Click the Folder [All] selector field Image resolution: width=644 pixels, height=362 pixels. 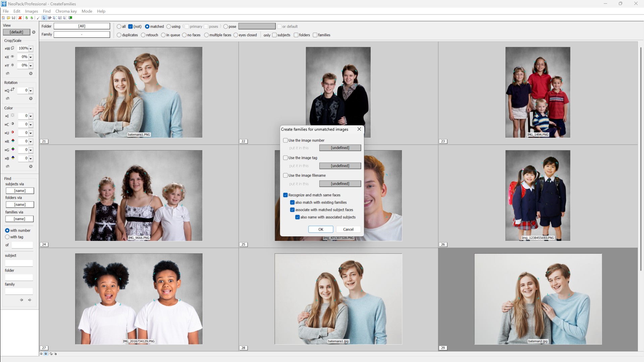tap(82, 26)
